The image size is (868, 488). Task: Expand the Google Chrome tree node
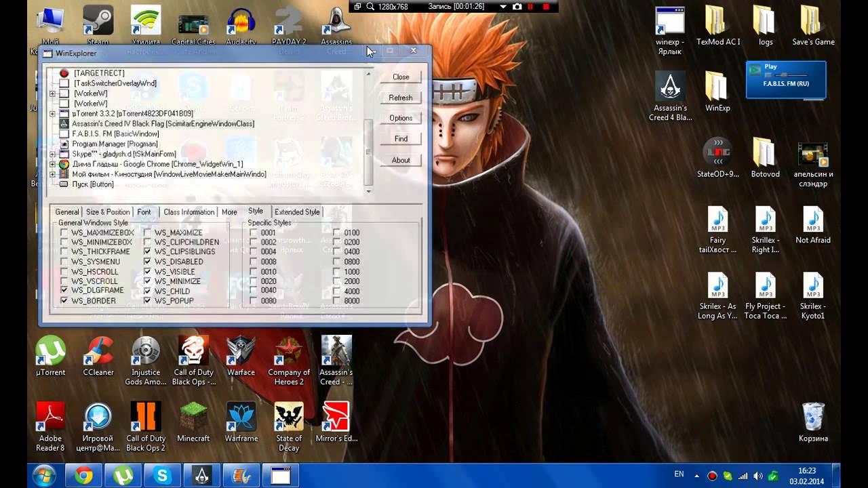53,164
